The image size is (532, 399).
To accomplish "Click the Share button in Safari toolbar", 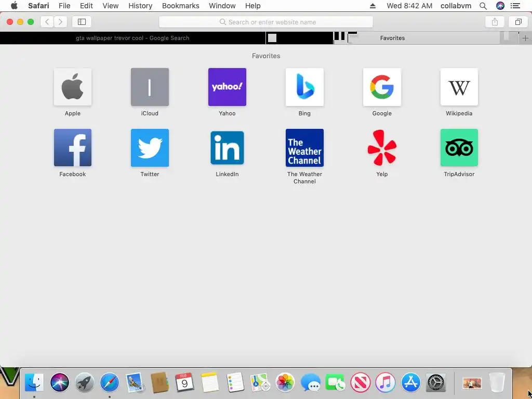I will [495, 22].
